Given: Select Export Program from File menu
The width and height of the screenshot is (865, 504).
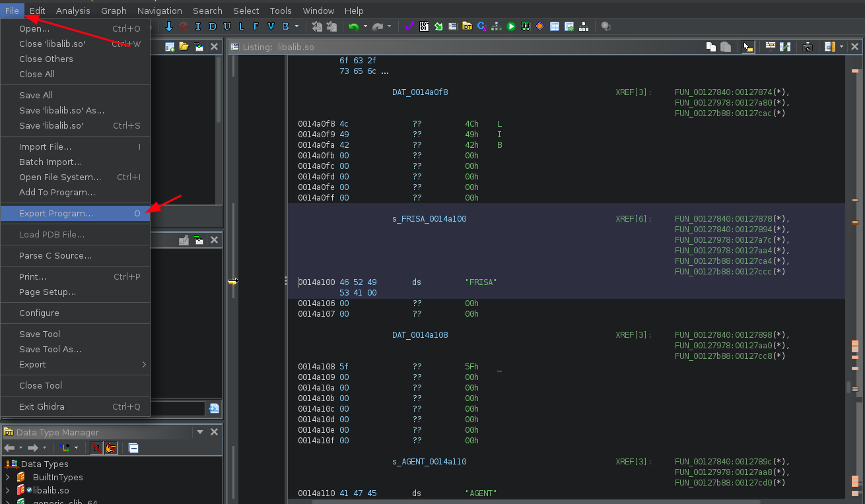Looking at the screenshot, I should 56,214.
